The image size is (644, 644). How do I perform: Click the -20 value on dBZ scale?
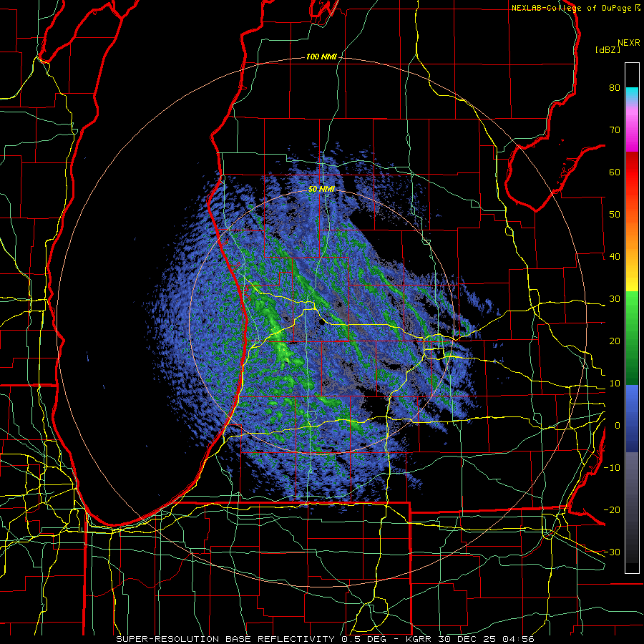pos(612,510)
